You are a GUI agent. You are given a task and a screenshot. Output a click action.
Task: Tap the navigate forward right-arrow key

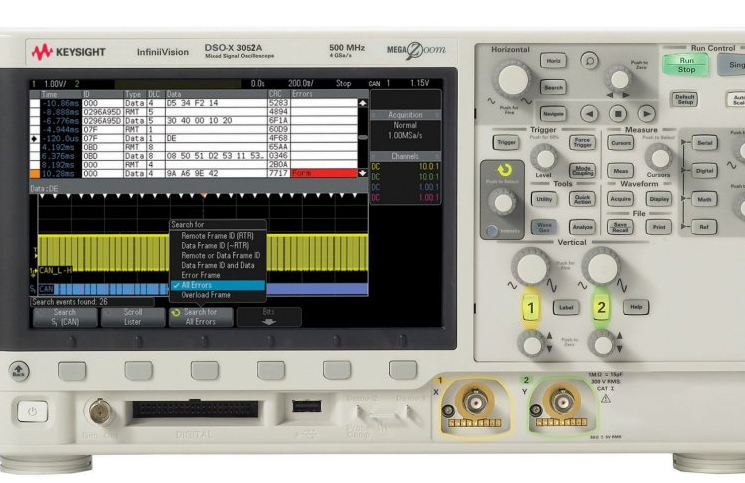pos(646,114)
